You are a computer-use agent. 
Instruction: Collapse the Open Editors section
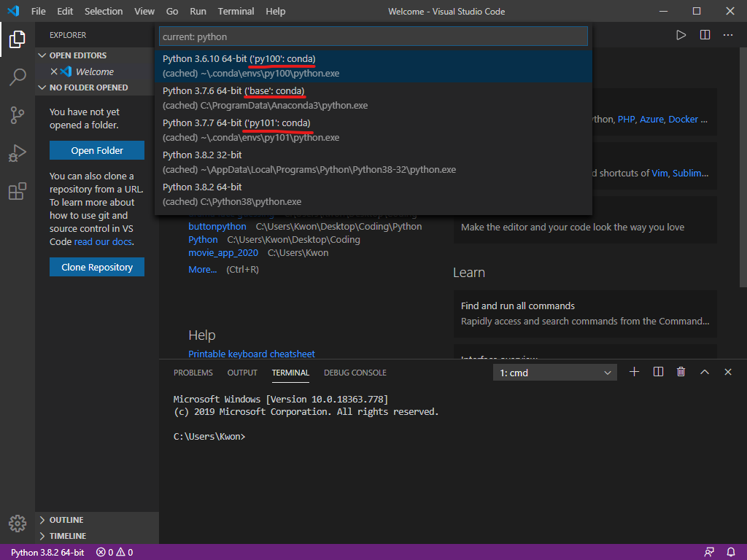click(x=42, y=55)
